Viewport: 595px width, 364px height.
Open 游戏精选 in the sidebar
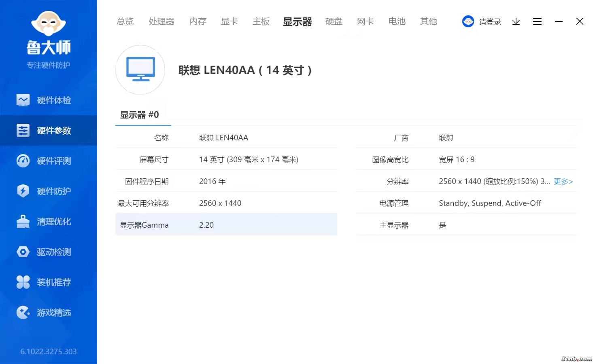pyautogui.click(x=49, y=312)
